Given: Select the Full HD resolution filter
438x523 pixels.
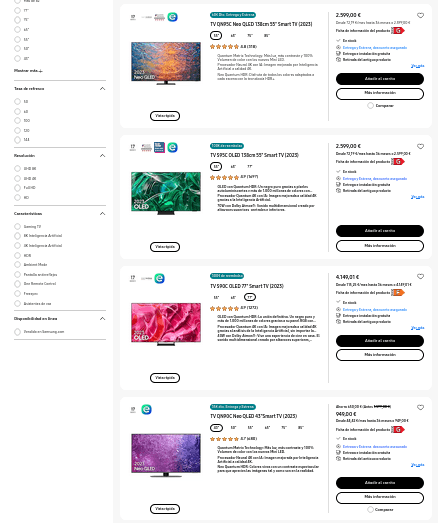Looking at the screenshot, I should coord(17,188).
